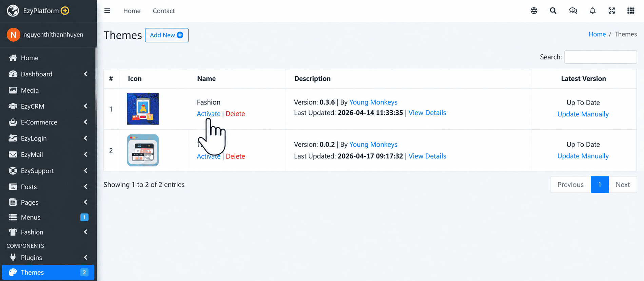Toggle fullscreen with the expand arrows icon
The height and width of the screenshot is (281, 644).
point(612,11)
